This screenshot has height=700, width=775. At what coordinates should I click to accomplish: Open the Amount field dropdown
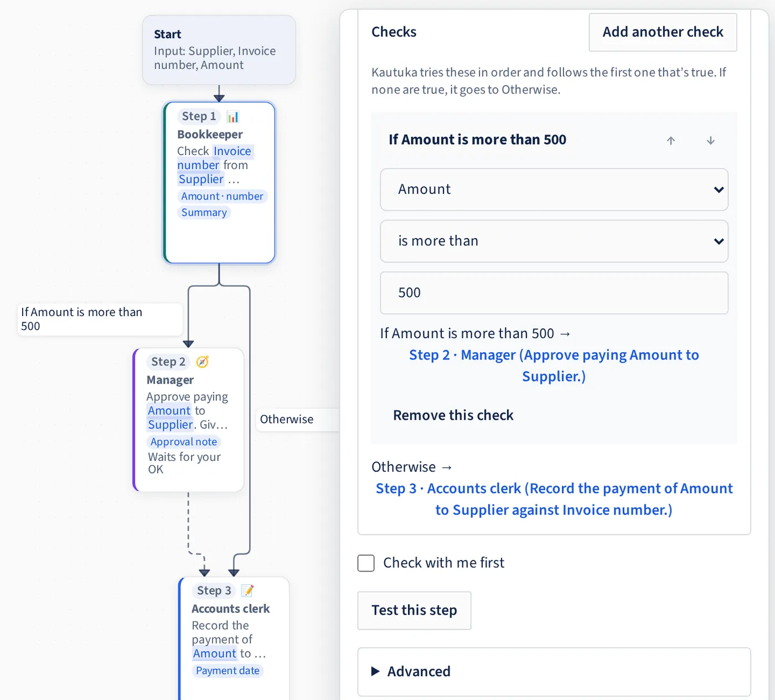tap(554, 189)
